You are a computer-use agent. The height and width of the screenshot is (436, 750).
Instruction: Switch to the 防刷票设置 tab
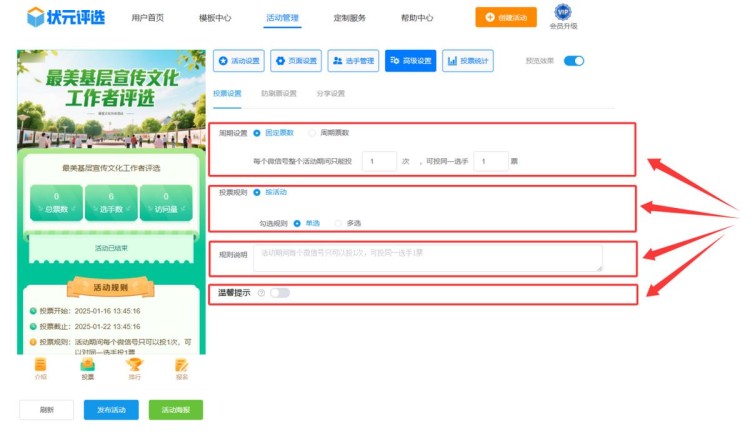coord(278,93)
